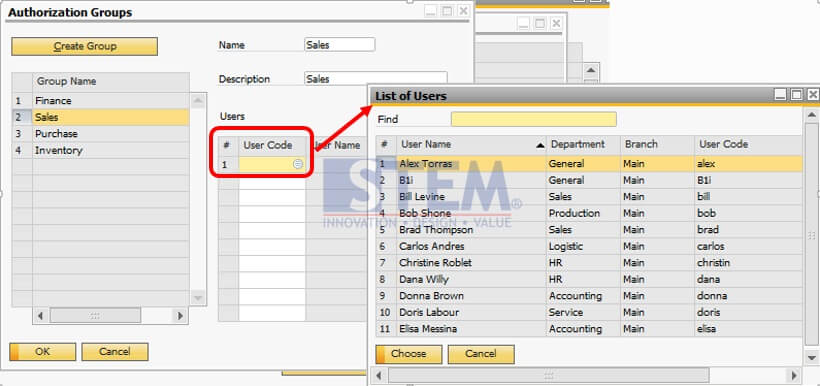Click user code 'elisa' cell
The image size is (820, 386).
(x=748, y=329)
